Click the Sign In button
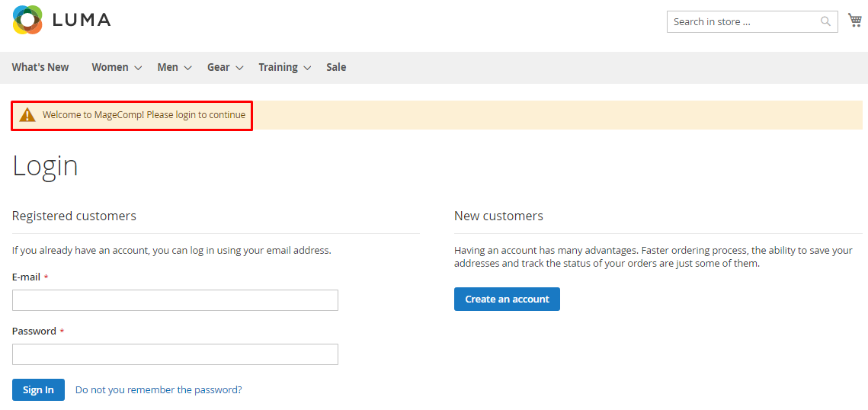The width and height of the screenshot is (868, 410). (x=38, y=389)
